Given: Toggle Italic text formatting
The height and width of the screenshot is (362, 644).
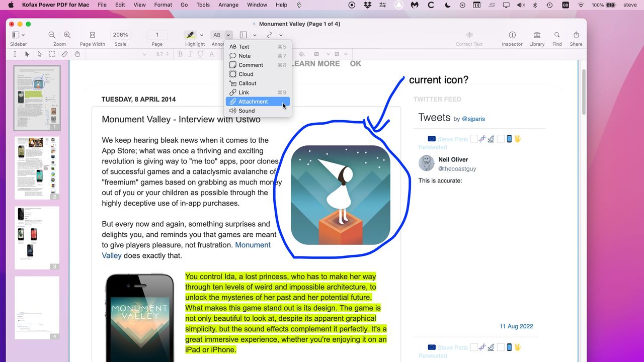Looking at the screenshot, I should tap(190, 54).
